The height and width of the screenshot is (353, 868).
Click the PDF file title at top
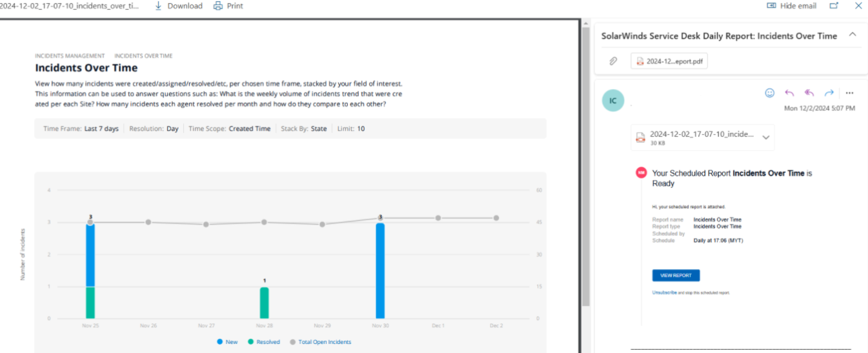(x=69, y=6)
